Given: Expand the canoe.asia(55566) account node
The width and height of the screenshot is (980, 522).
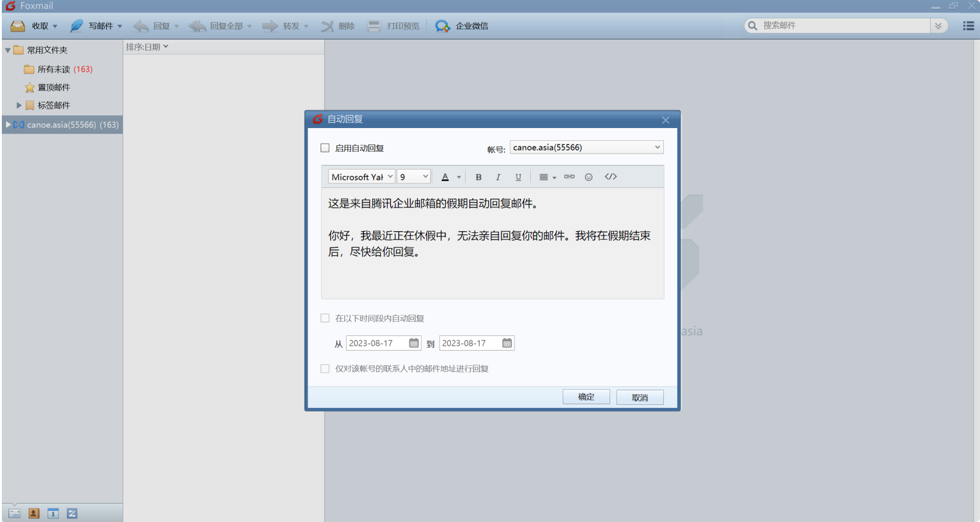Looking at the screenshot, I should pyautogui.click(x=8, y=124).
